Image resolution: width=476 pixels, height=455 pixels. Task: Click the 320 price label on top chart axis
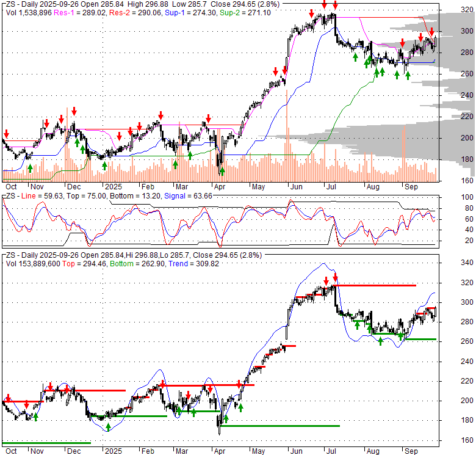tap(467, 10)
